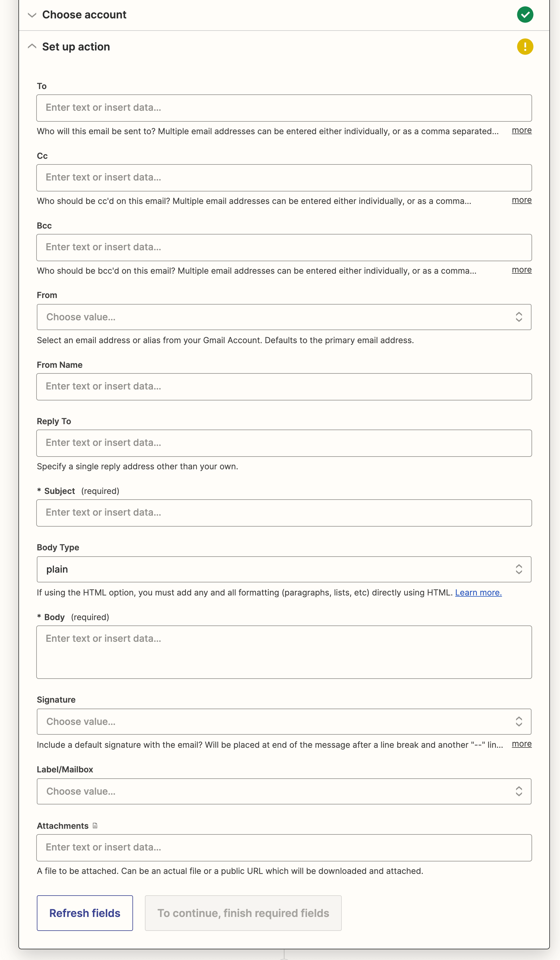The image size is (560, 960).
Task: Open the Signature dropdown
Action: click(x=284, y=722)
